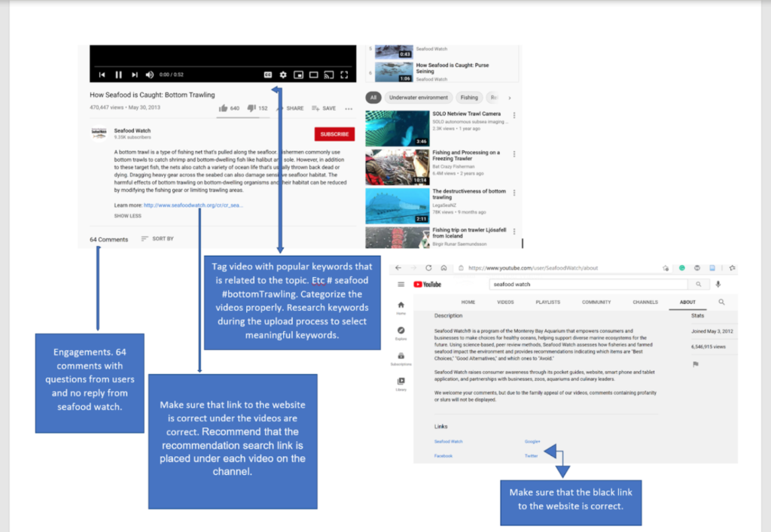Like the video with 640 likes
The width and height of the screenshot is (771, 532).
(x=223, y=108)
